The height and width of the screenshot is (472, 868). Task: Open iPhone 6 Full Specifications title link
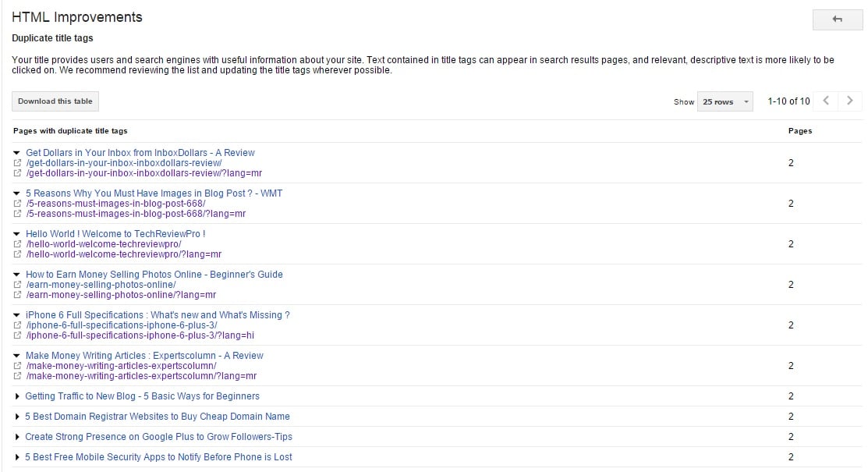pos(158,314)
